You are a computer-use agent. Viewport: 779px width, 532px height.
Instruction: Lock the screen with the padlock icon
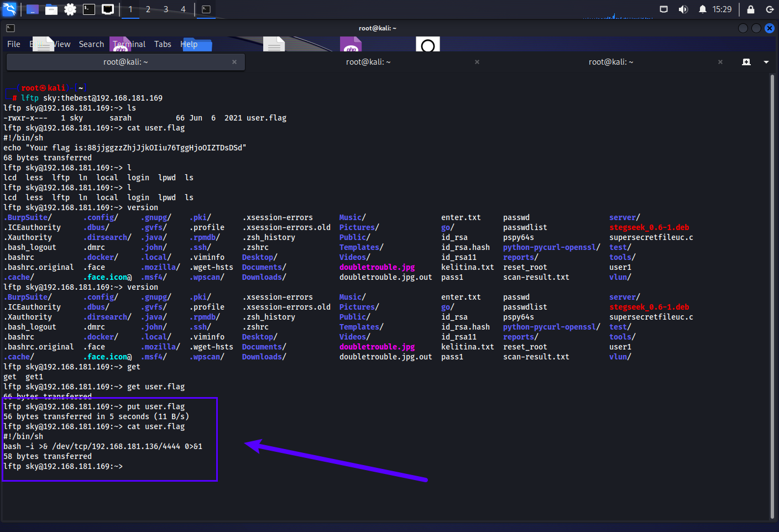(x=751, y=9)
